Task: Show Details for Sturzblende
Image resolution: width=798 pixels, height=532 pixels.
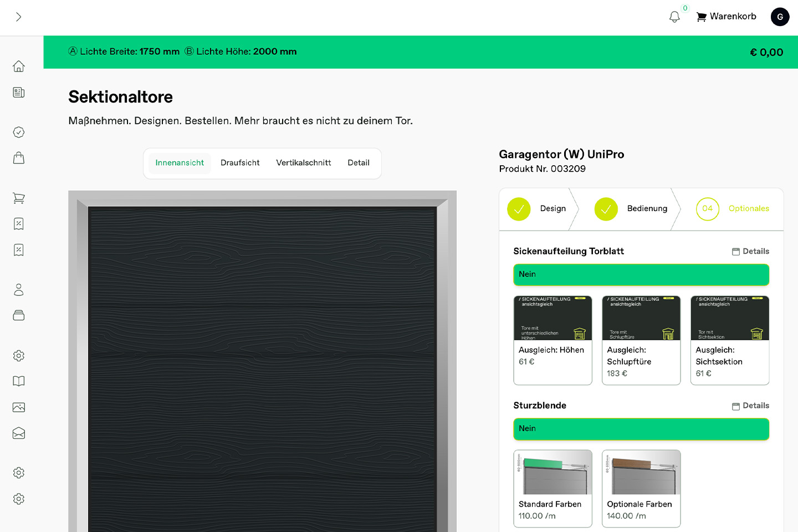Action: point(750,406)
